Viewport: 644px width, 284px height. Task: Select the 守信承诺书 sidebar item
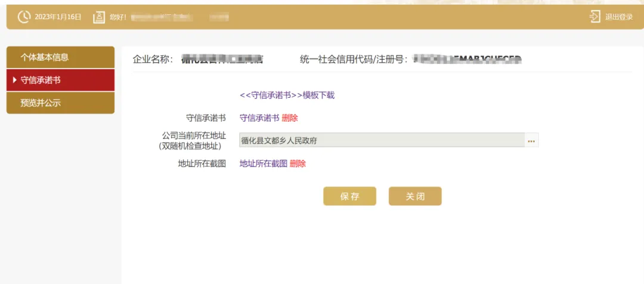coord(60,80)
